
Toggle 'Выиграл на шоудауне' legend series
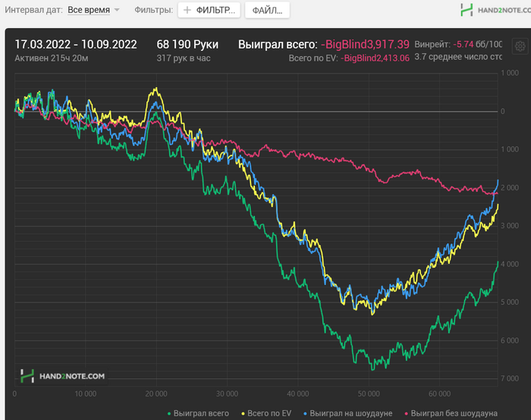(347, 413)
